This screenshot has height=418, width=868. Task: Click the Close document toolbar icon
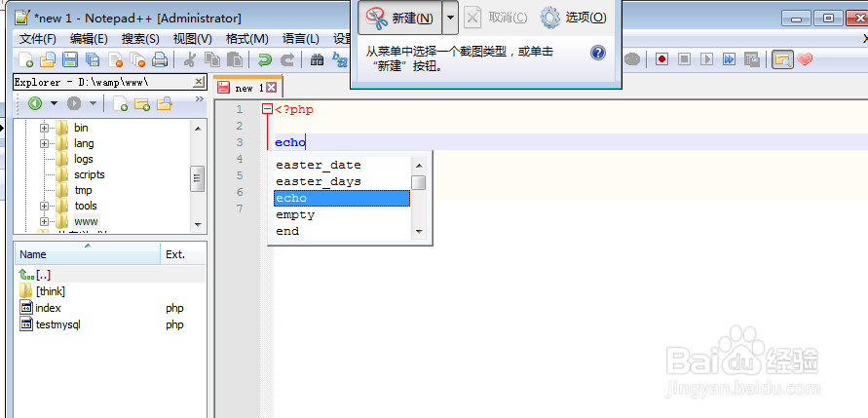pos(115,59)
